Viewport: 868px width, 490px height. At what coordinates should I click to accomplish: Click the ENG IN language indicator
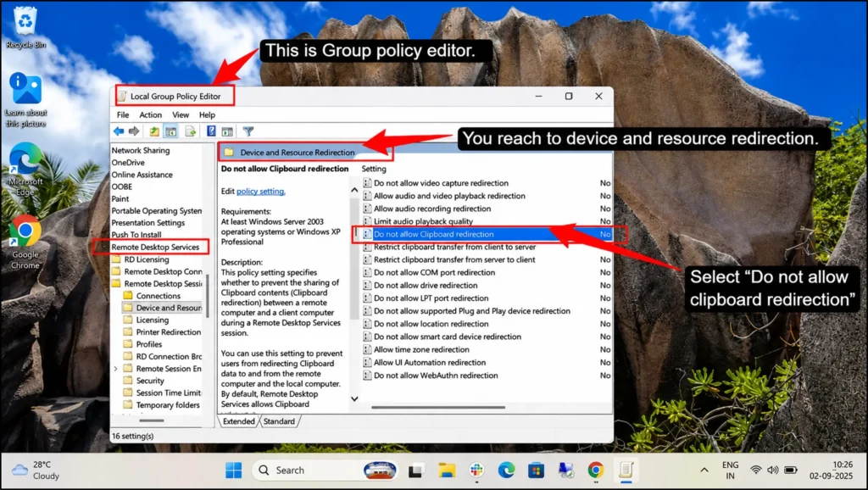(x=730, y=470)
